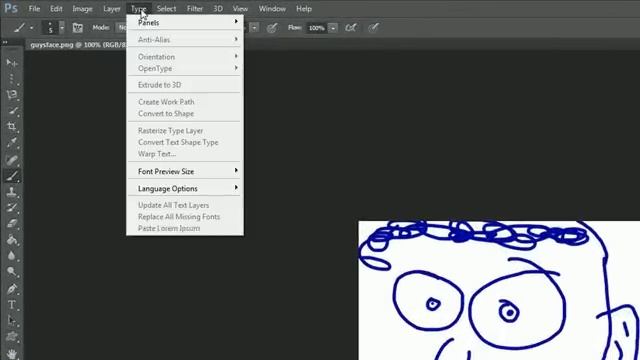
Task: Select the Dodge tool
Action: click(x=12, y=272)
